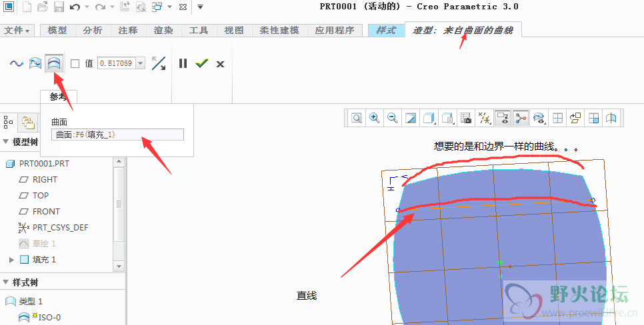644x325 pixels.
Task: Toggle the spin center icon
Action: click(x=521, y=119)
